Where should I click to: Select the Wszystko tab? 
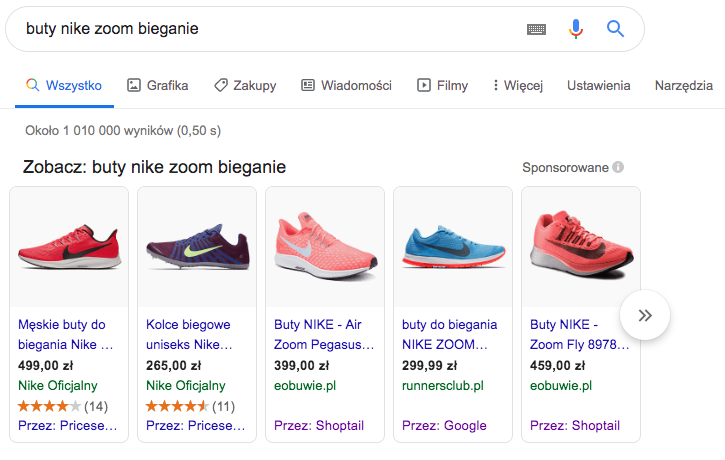(64, 86)
